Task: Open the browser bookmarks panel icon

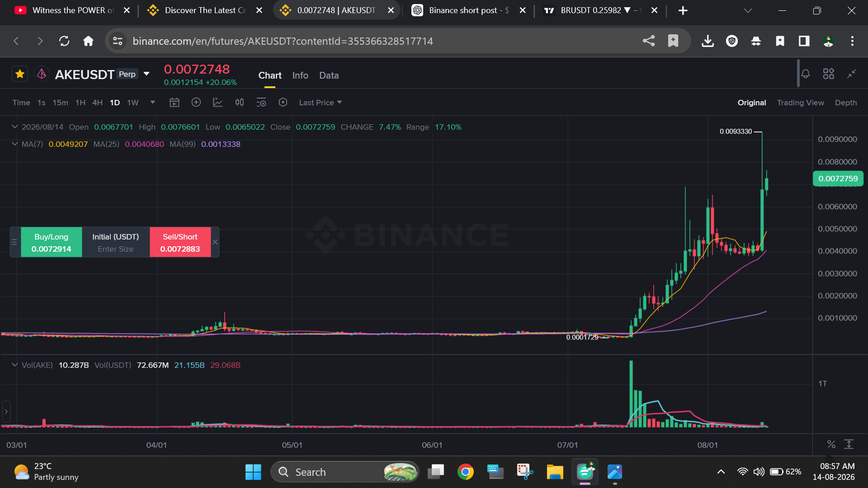Action: tap(780, 41)
